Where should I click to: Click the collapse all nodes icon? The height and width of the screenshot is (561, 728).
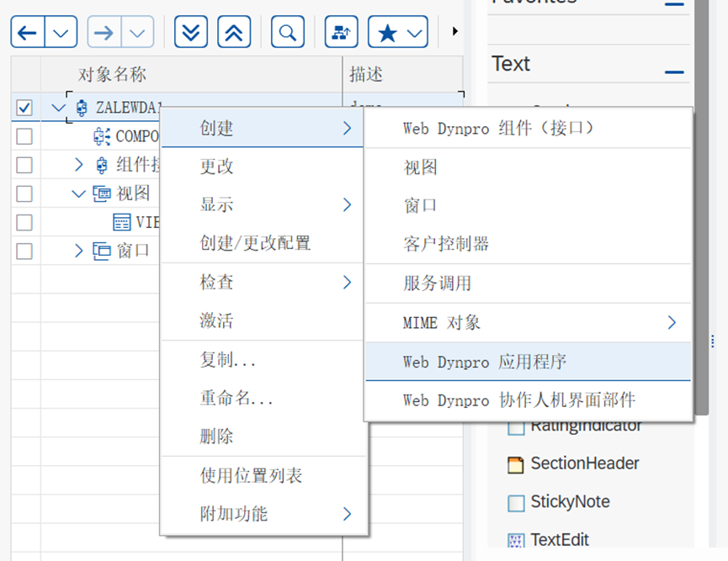(x=234, y=32)
